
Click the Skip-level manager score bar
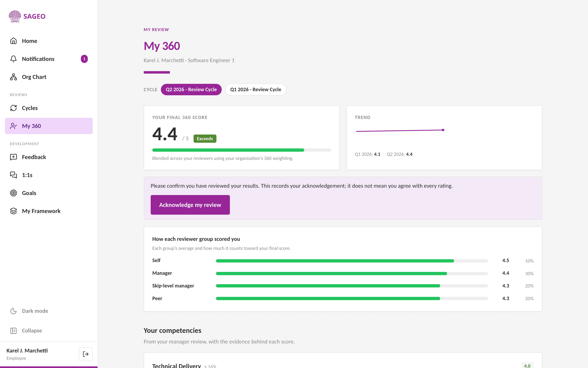(x=352, y=286)
